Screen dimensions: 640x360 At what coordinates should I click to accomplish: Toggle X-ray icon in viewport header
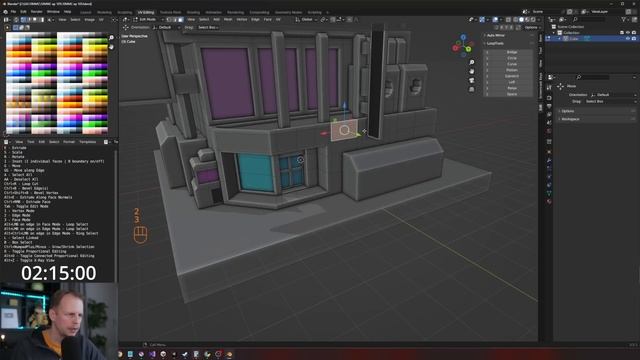(509, 20)
